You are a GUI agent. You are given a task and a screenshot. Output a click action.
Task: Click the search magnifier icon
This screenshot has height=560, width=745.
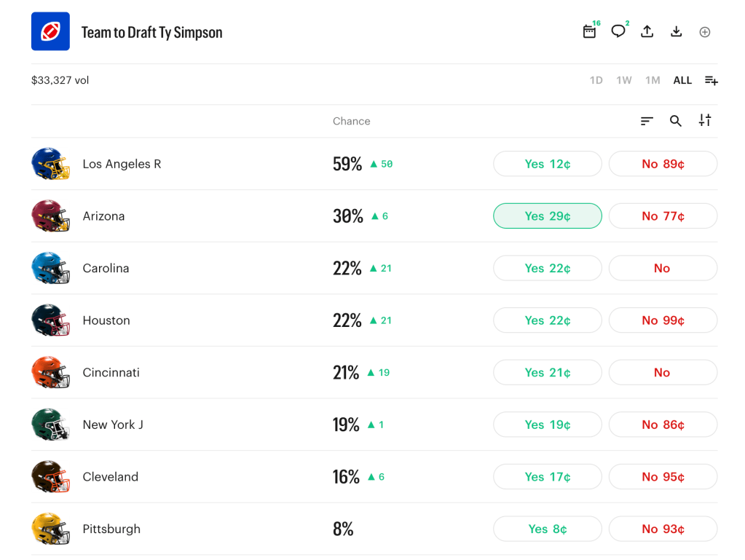coord(676,121)
